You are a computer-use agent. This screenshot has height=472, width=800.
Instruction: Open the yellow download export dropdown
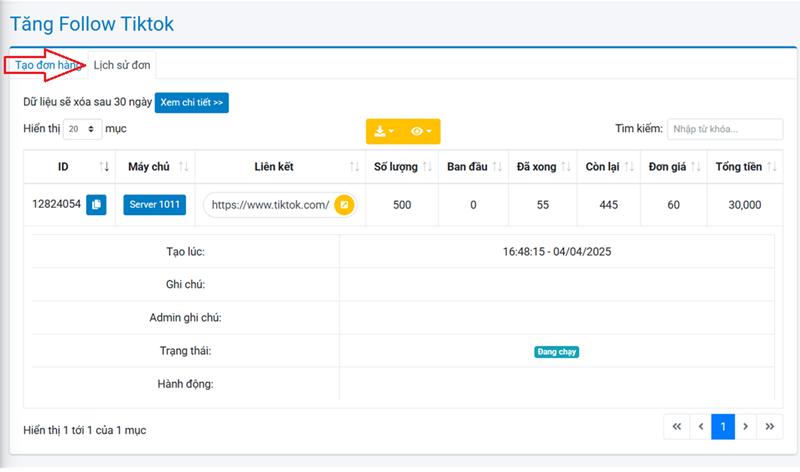[384, 132]
